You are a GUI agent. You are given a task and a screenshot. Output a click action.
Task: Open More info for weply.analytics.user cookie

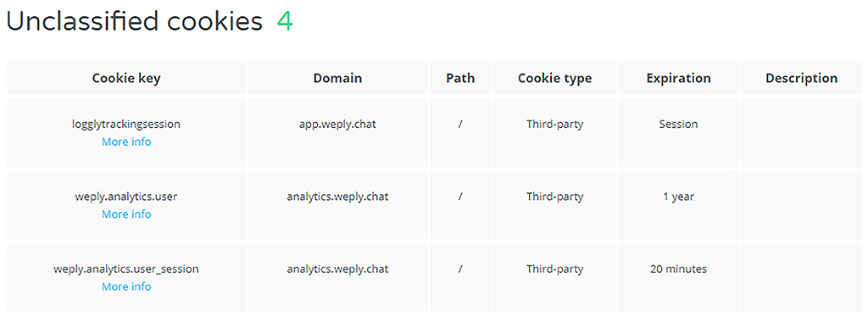pyautogui.click(x=126, y=214)
